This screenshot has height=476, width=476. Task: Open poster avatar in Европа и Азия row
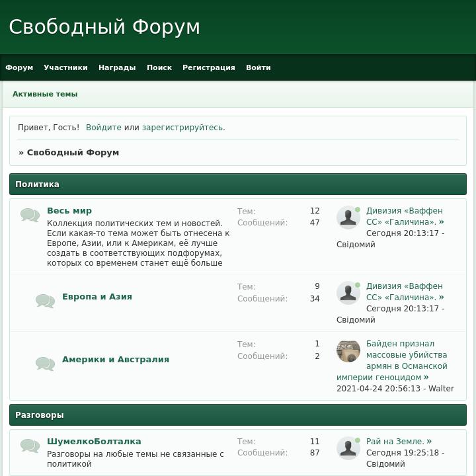click(348, 293)
